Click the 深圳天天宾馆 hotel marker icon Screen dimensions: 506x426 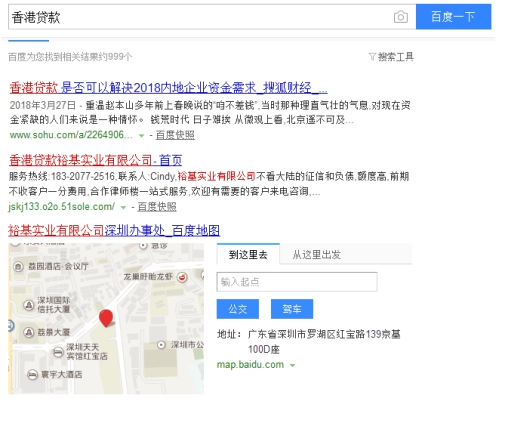click(58, 352)
